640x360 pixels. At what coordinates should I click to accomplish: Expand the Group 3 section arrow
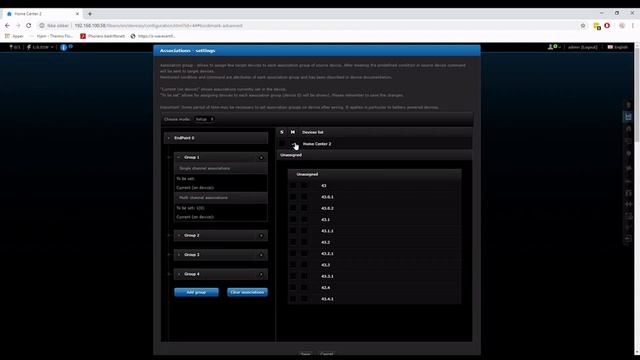pos(178,255)
